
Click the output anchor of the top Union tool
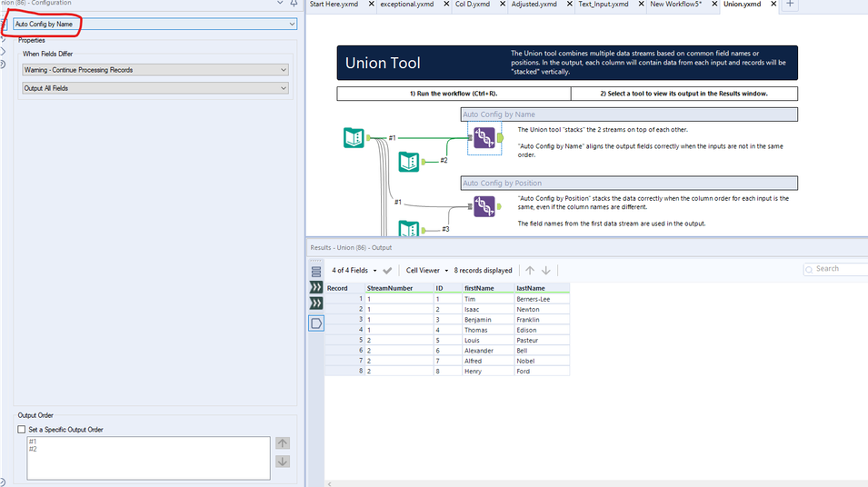(x=500, y=138)
